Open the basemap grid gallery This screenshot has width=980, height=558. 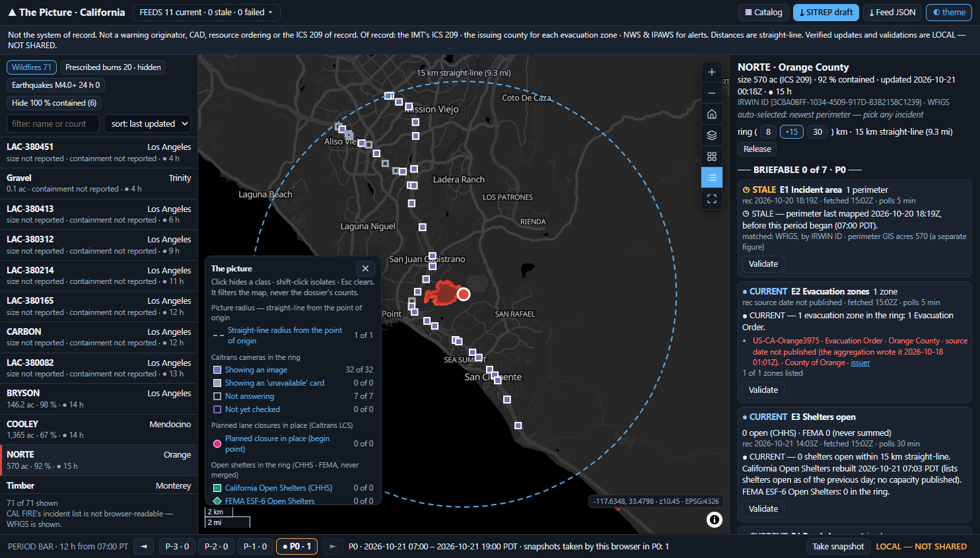pos(711,157)
